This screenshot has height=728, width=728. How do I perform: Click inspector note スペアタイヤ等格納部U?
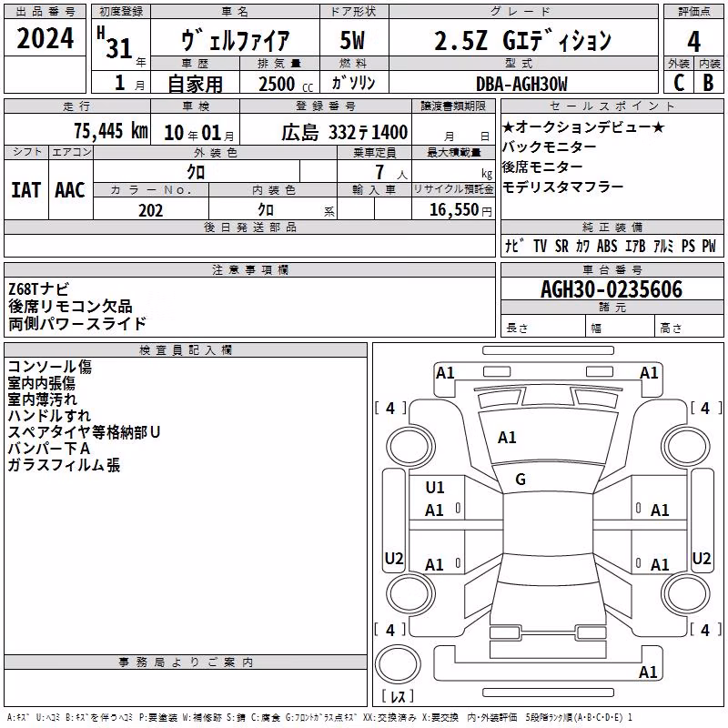pyautogui.click(x=84, y=432)
